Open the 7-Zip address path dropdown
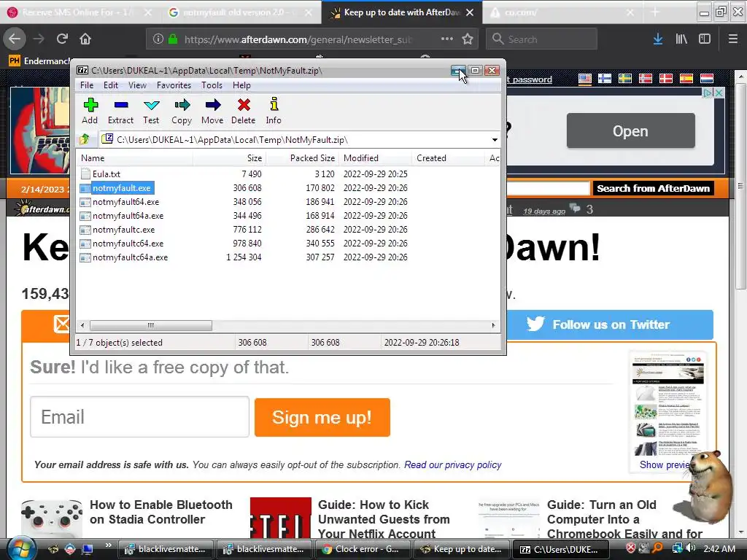Screen dimensions: 747x560 tap(495, 140)
